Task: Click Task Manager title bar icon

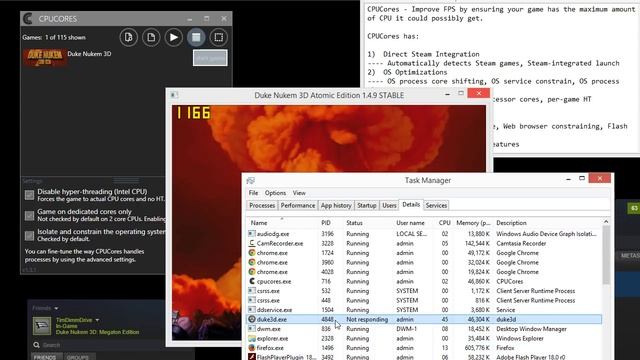Action: [251, 180]
